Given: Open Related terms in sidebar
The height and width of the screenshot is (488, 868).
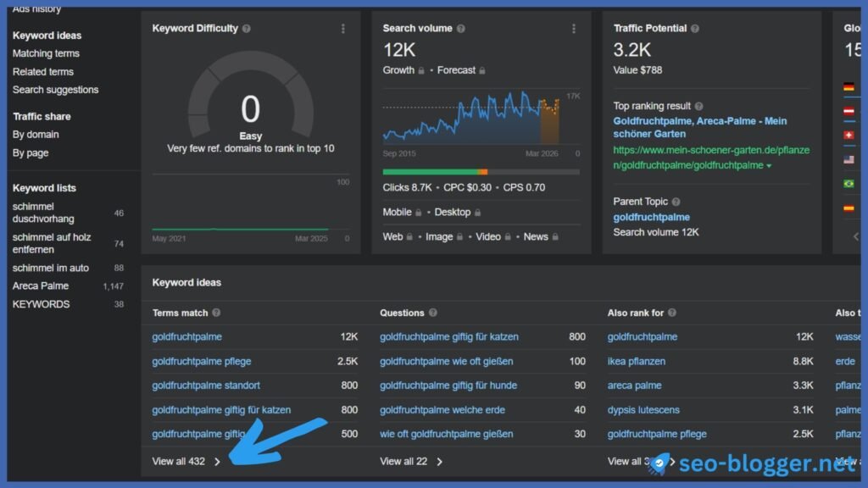Looking at the screenshot, I should coord(42,72).
